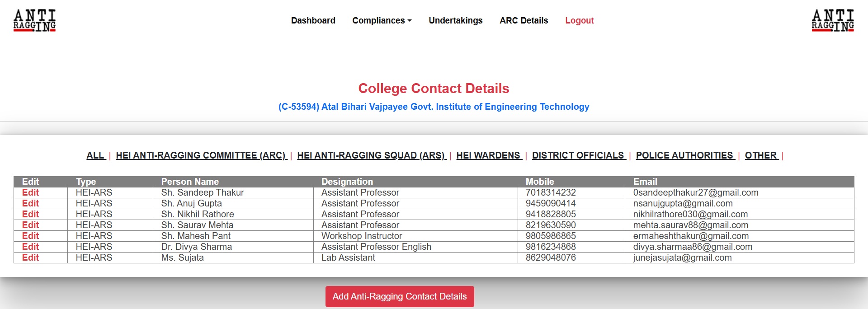Edit Sh. Mahesh Pant's record
The height and width of the screenshot is (309, 868).
pyautogui.click(x=30, y=236)
